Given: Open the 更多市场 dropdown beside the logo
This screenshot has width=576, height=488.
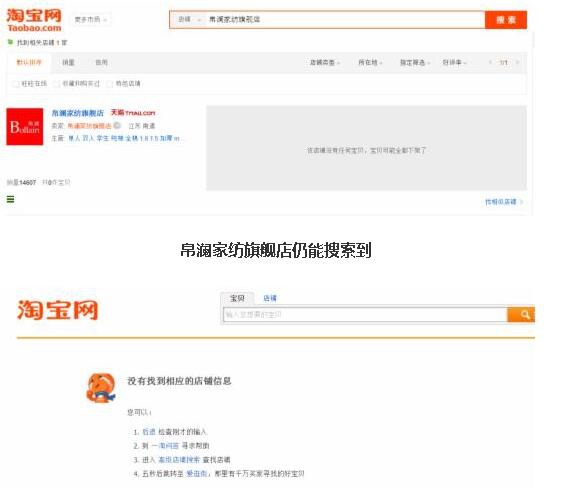Looking at the screenshot, I should [x=90, y=19].
